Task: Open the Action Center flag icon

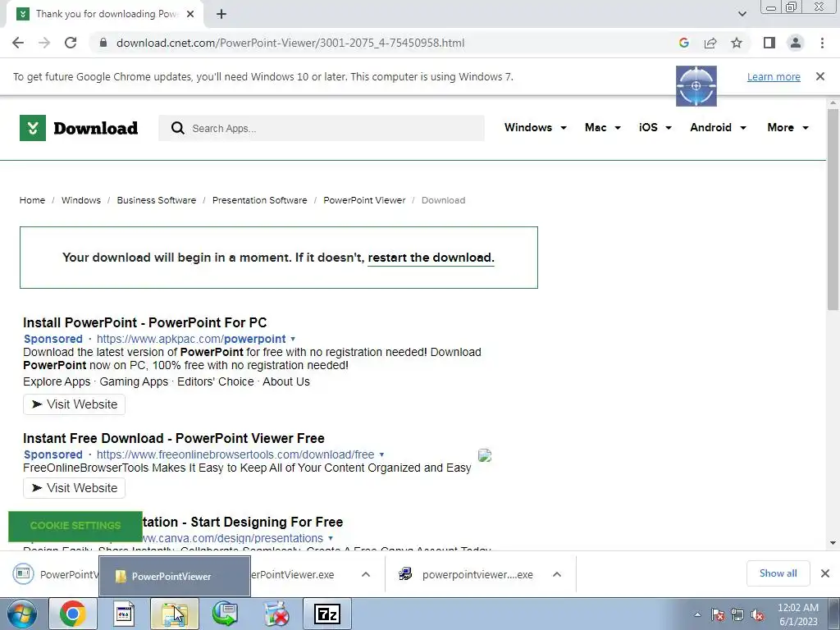Action: [717, 615]
